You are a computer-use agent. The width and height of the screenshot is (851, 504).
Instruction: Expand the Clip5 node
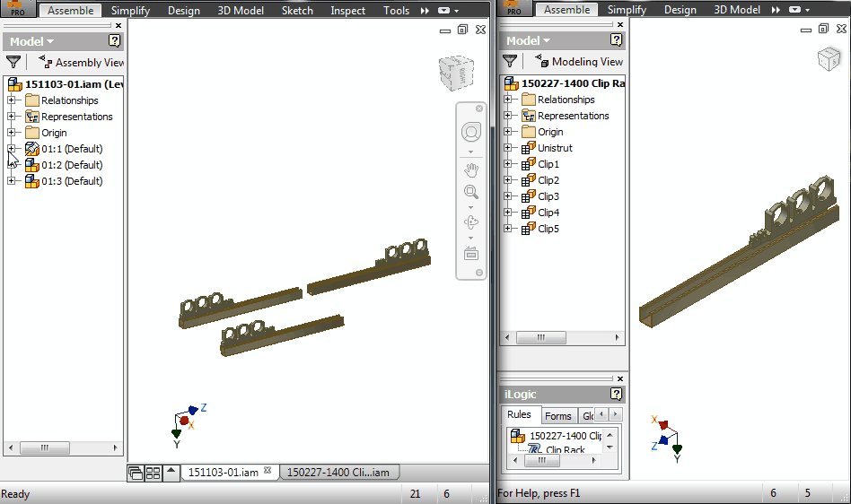coord(507,228)
